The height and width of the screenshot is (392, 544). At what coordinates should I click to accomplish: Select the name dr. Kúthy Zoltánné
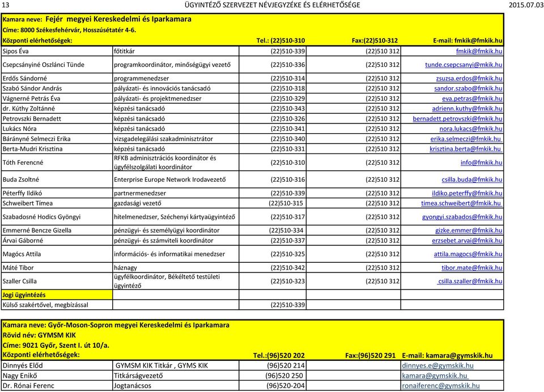(29, 109)
